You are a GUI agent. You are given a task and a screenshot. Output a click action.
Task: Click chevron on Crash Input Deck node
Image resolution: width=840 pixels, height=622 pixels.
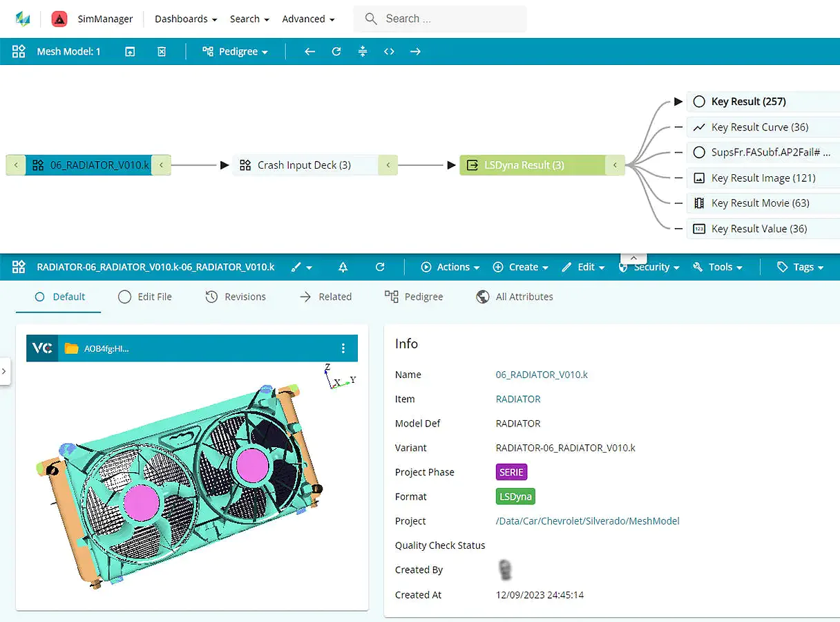coord(388,165)
